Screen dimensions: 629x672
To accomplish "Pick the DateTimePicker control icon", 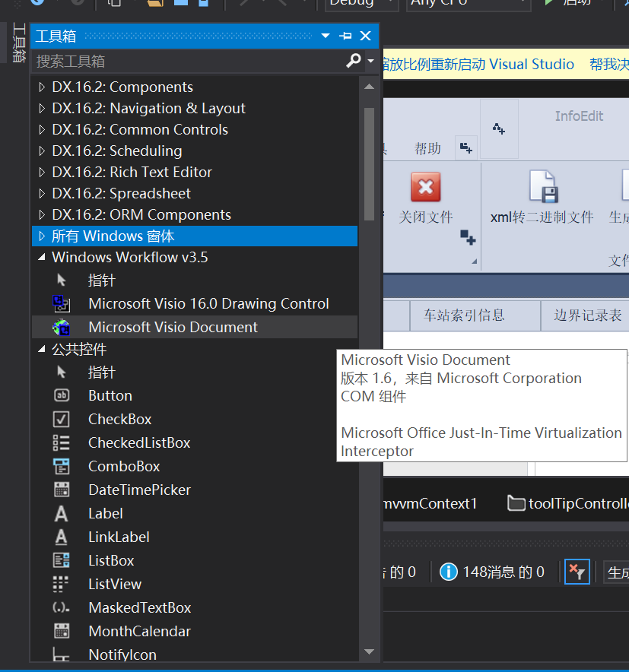I will pos(62,490).
